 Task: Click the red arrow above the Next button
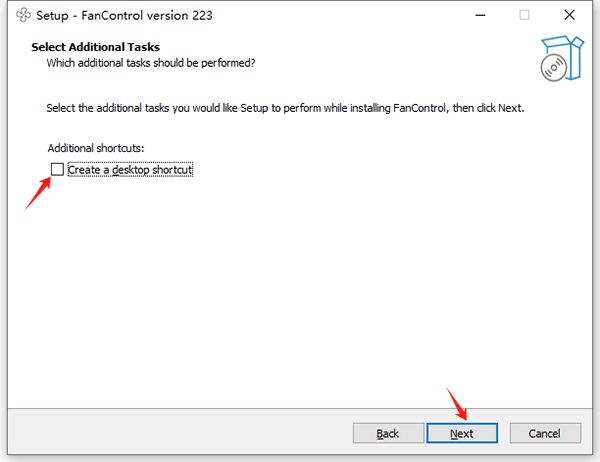(458, 402)
